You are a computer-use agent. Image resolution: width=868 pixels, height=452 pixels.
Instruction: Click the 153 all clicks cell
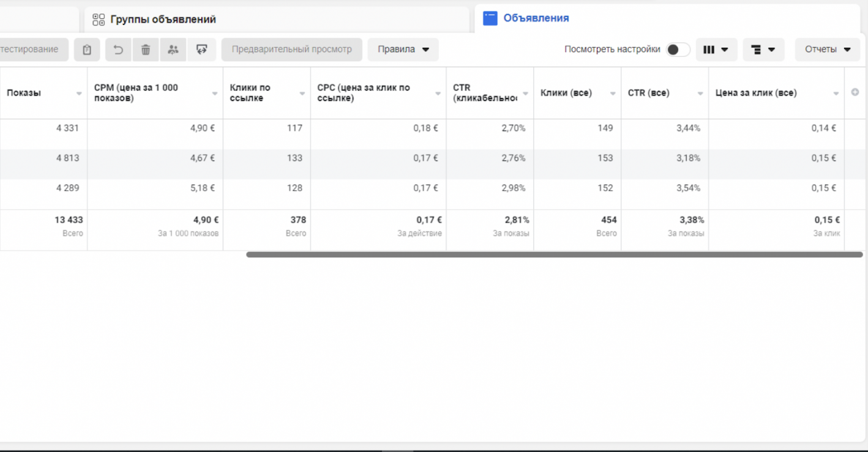coord(605,158)
